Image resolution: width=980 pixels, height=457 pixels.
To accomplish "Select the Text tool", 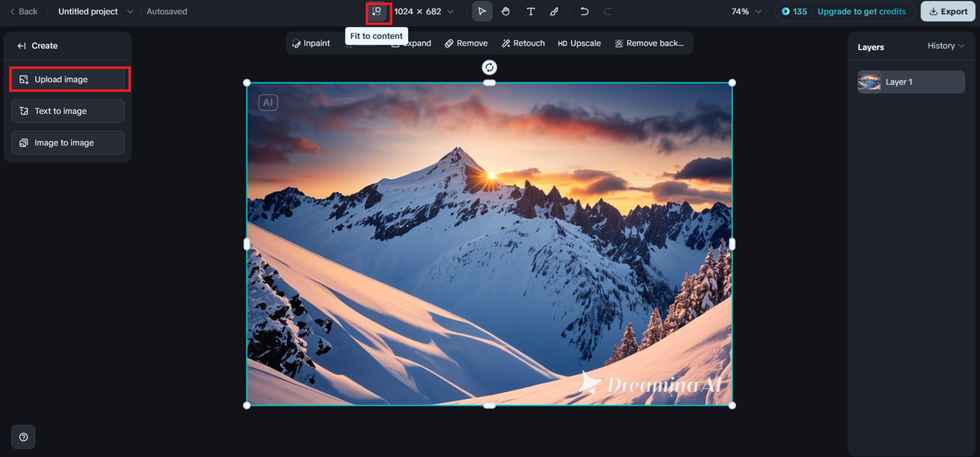I will (531, 11).
